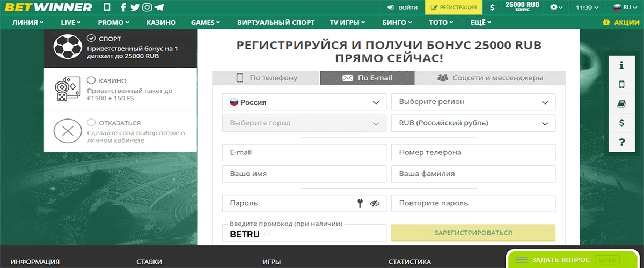
Task: Toggle password visibility eye icon
Action: (375, 203)
